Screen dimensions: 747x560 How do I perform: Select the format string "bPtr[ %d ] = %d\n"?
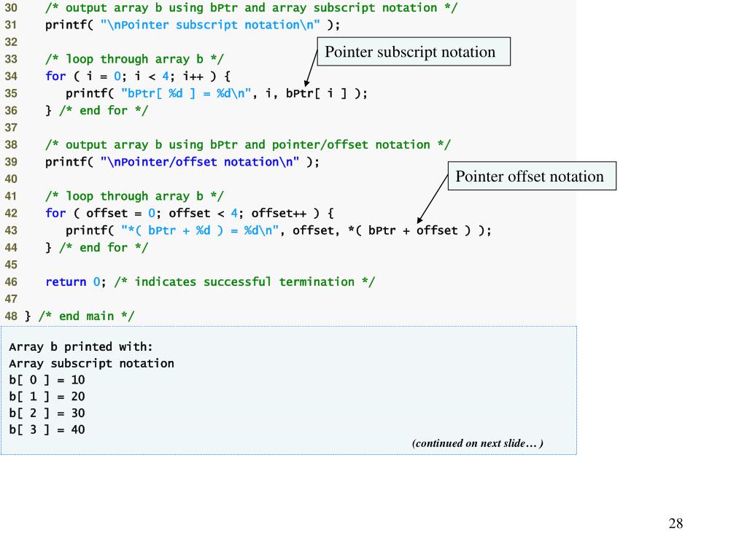click(x=186, y=93)
